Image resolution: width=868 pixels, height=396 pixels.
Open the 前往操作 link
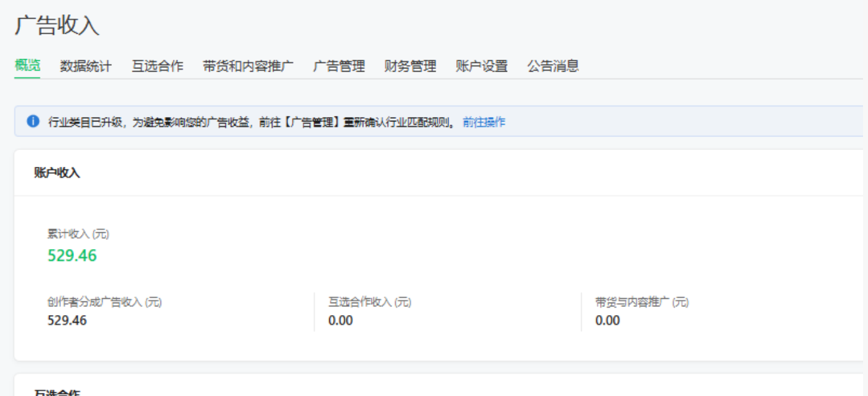pos(484,122)
